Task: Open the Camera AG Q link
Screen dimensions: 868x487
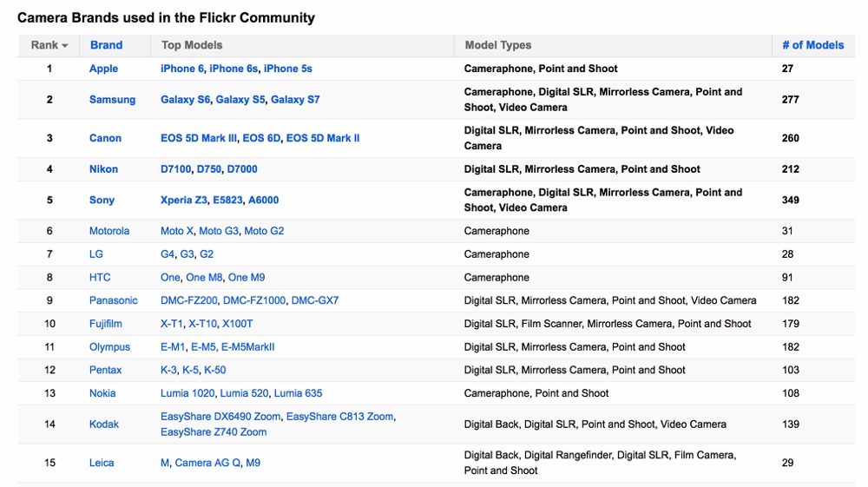Action: pos(207,464)
